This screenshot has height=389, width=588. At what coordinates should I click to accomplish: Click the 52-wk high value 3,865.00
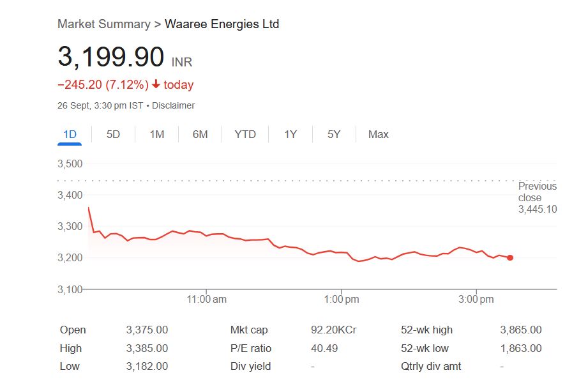click(x=520, y=330)
